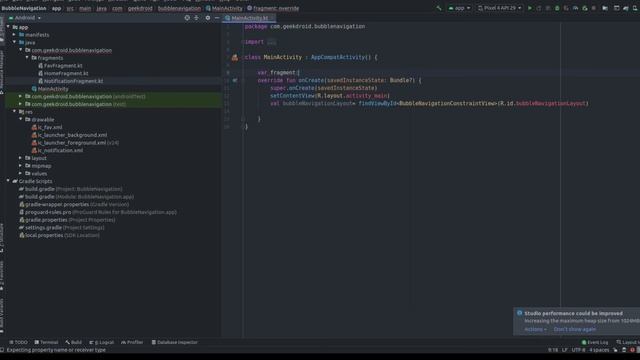Click 'geekdroid' breadcrumb segment

pyautogui.click(x=140, y=8)
